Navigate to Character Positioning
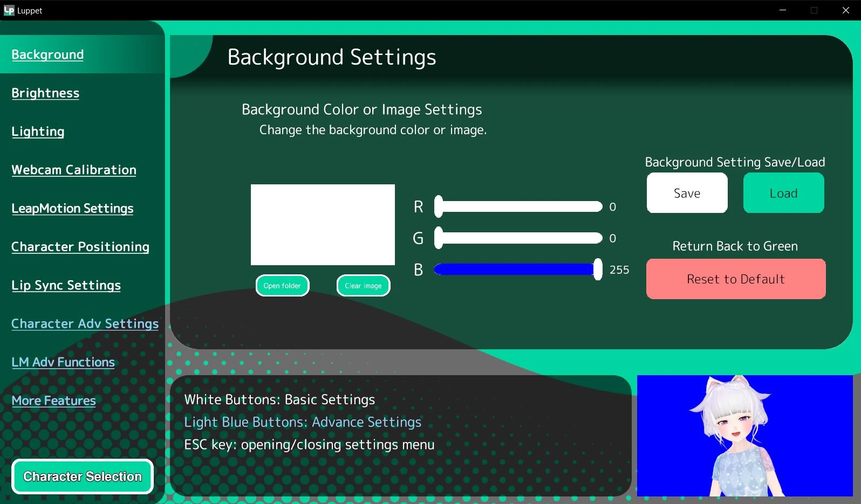This screenshot has width=861, height=504. coord(80,247)
